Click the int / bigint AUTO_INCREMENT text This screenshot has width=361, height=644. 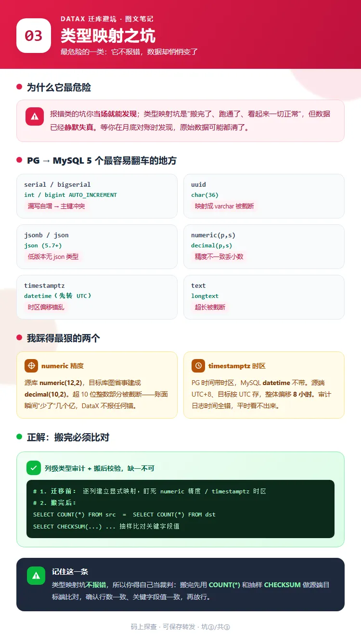70,195
